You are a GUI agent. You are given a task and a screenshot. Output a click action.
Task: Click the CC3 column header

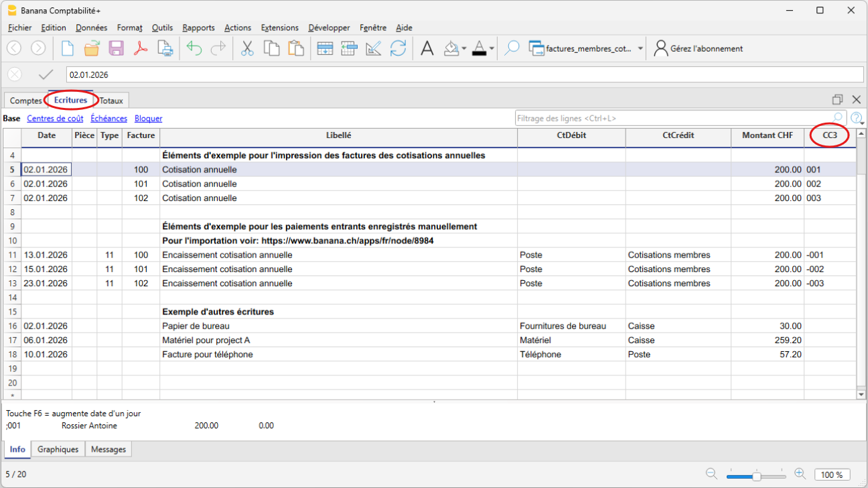tap(830, 135)
